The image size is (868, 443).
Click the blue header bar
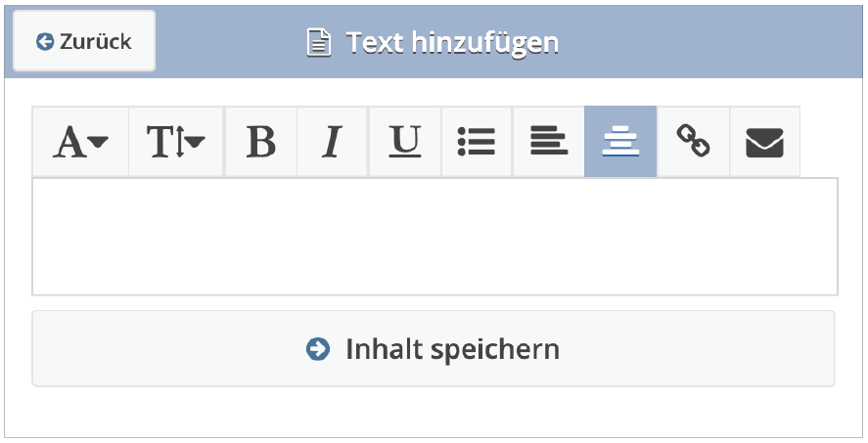point(705,41)
